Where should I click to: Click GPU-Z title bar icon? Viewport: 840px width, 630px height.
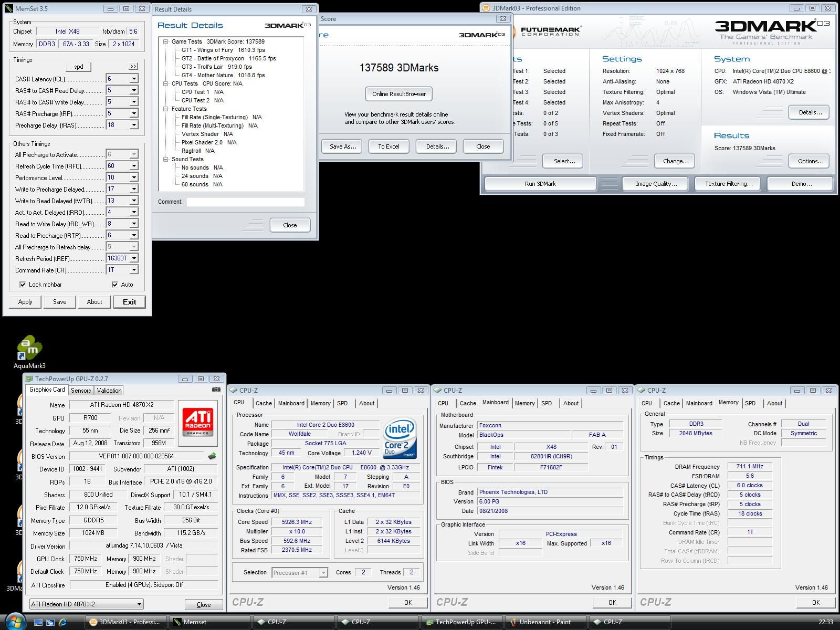pos(29,379)
